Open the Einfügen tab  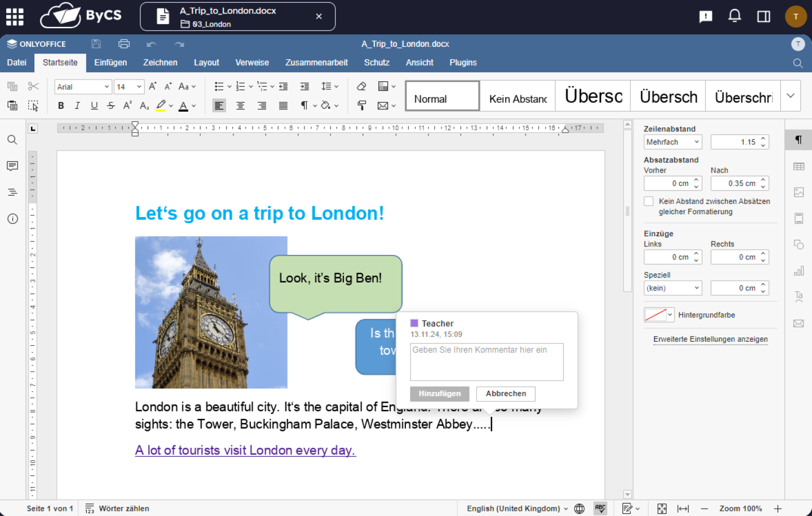click(111, 63)
